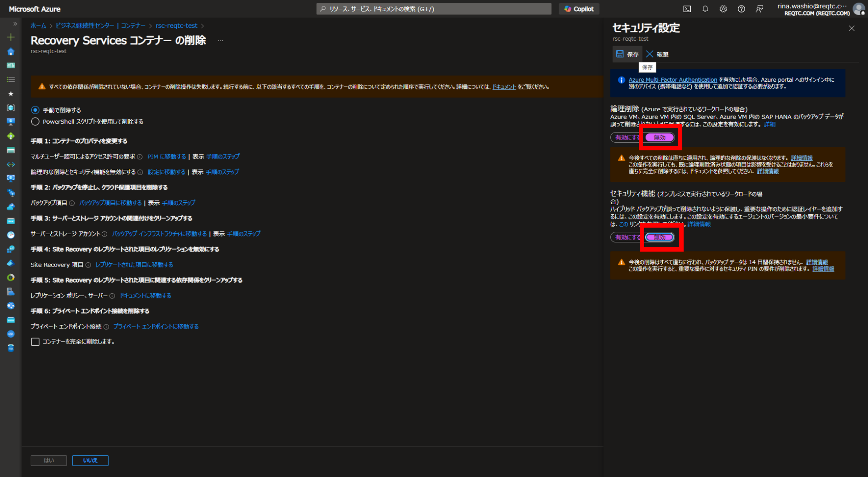868x477 pixels.
Task: Select 手動で削除する radio button
Action: click(x=35, y=110)
